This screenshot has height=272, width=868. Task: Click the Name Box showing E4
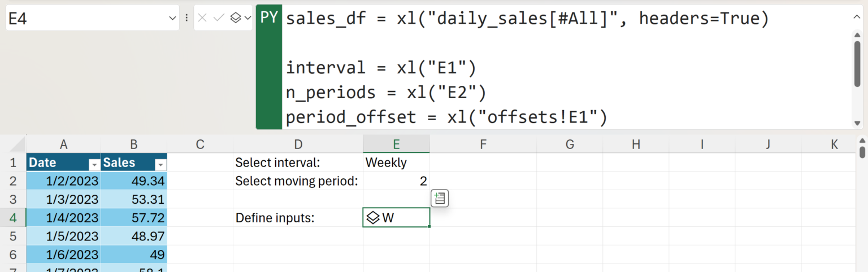tap(85, 18)
